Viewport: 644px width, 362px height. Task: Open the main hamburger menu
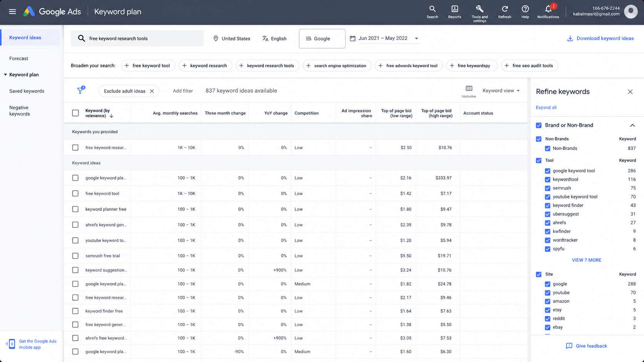[12, 12]
